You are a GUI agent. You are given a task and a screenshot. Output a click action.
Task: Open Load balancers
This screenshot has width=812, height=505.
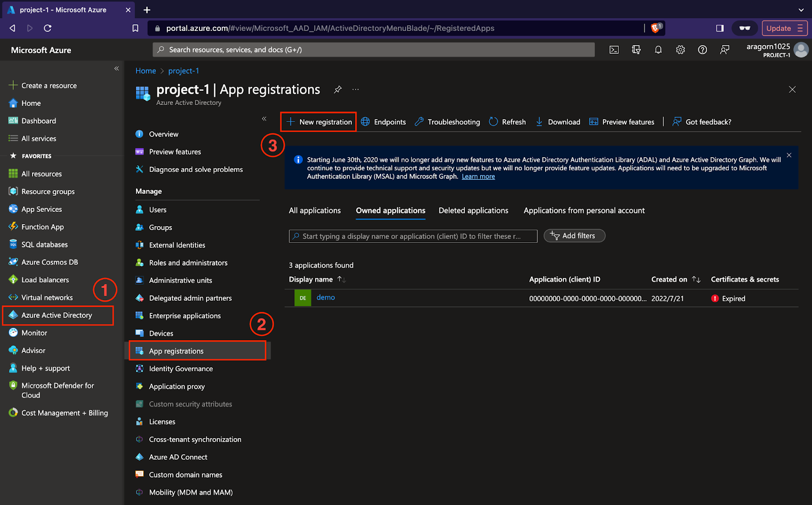coord(39,280)
